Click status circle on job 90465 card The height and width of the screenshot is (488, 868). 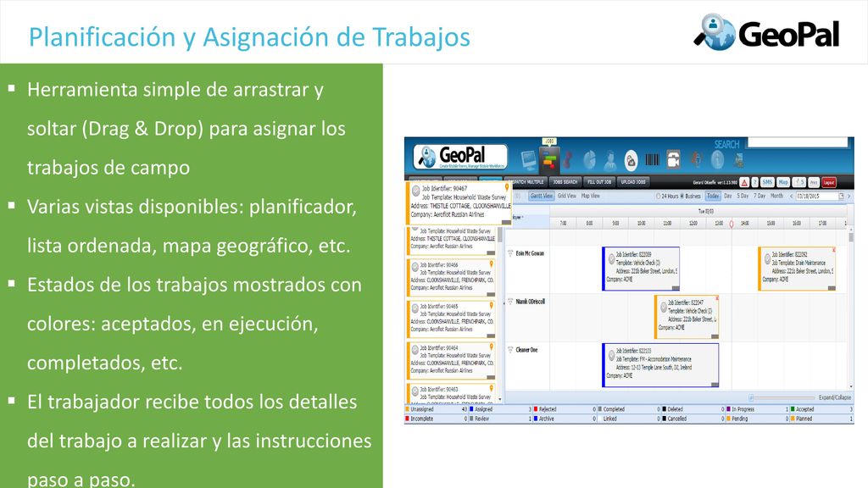(x=415, y=308)
